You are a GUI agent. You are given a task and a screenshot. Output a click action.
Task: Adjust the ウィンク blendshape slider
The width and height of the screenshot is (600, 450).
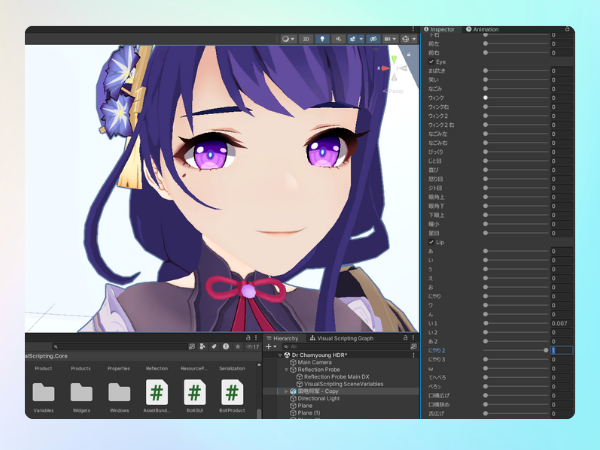point(516,98)
